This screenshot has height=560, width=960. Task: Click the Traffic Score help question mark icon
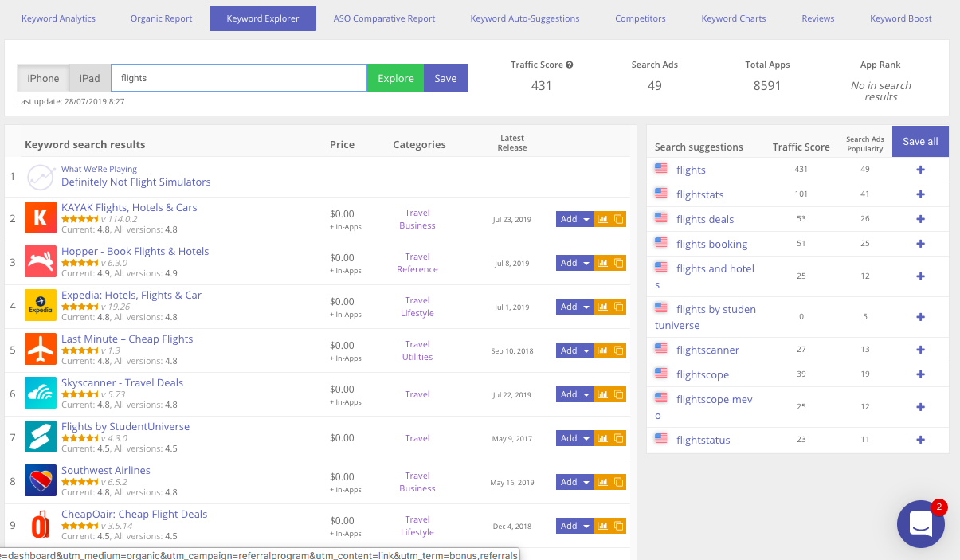point(570,65)
